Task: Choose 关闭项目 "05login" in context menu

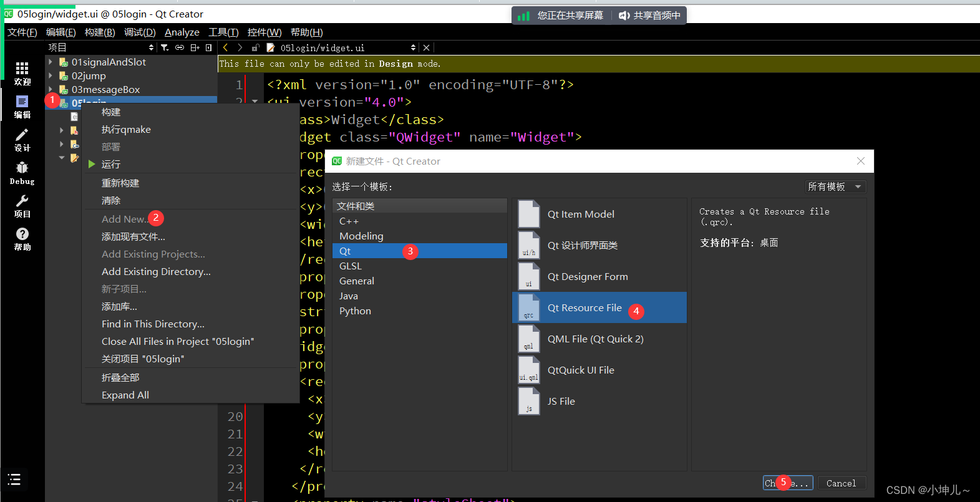Action: click(191, 359)
